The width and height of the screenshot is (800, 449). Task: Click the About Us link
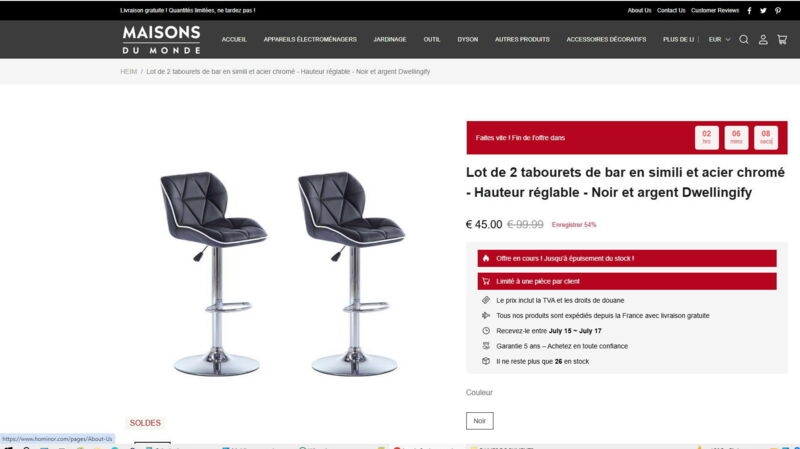pyautogui.click(x=639, y=10)
